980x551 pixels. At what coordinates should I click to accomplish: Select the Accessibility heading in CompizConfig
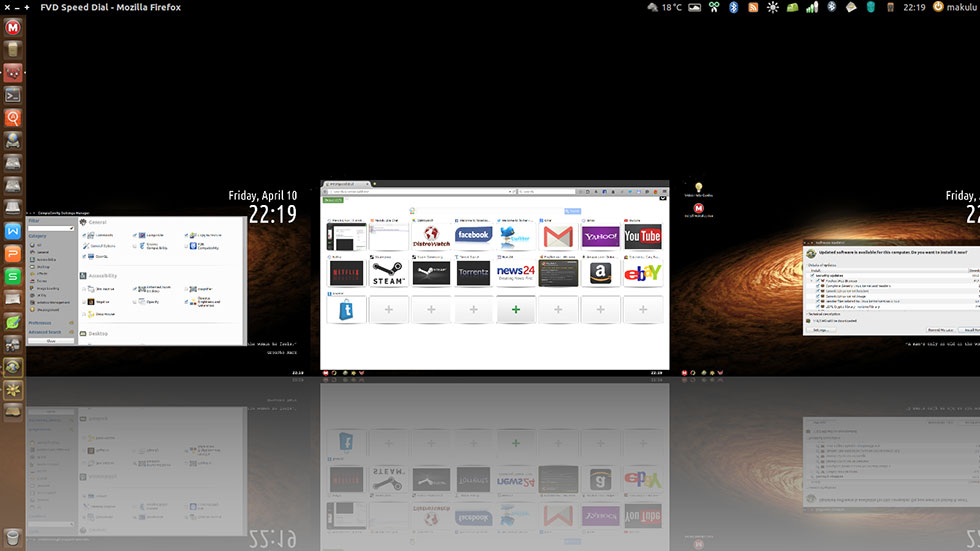102,276
